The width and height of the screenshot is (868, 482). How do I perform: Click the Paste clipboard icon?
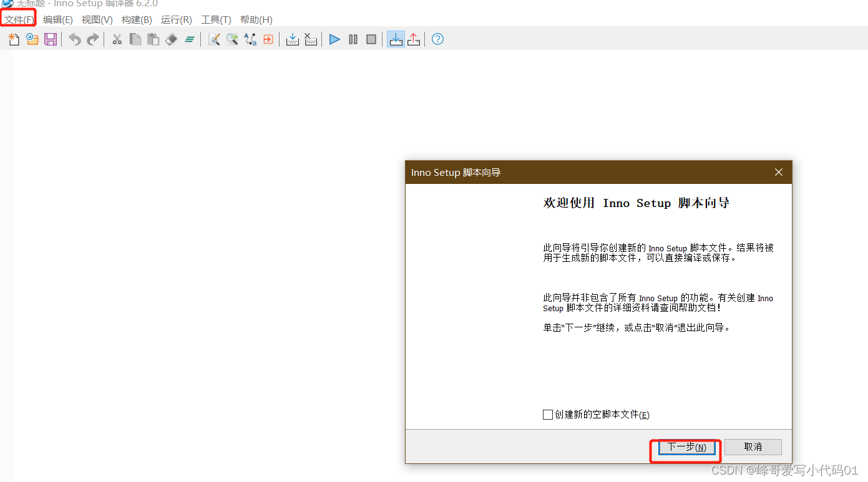coord(153,39)
